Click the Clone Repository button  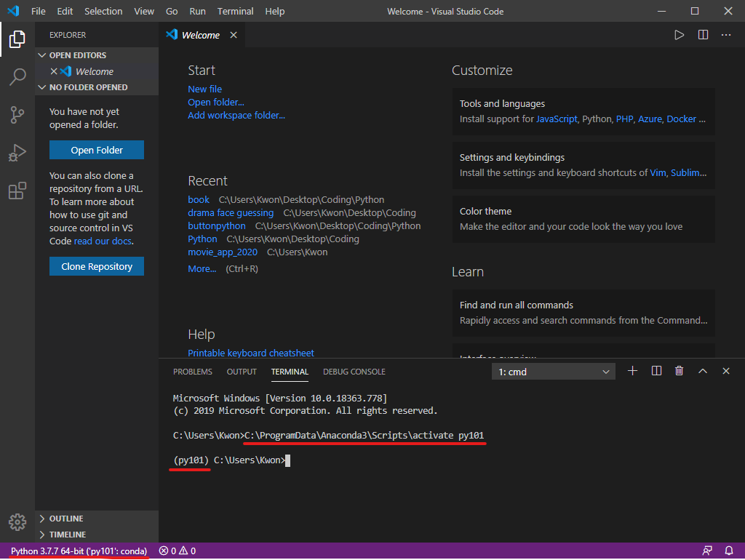click(x=97, y=266)
